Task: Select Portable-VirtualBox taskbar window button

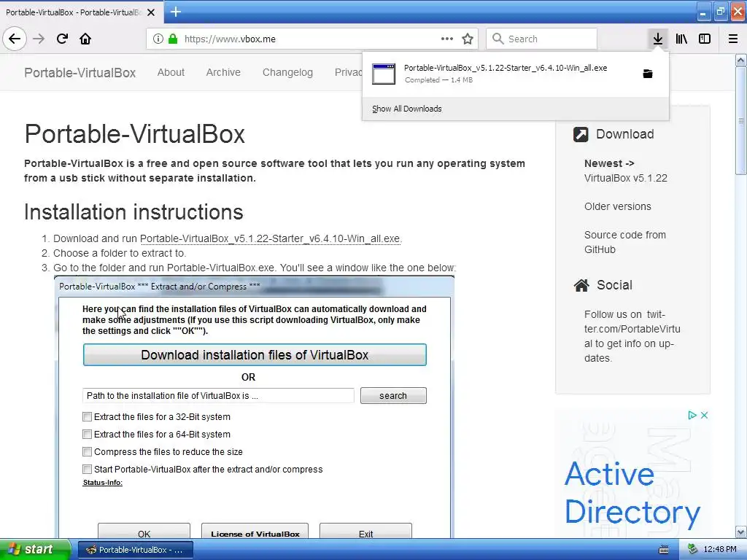Action: point(135,550)
